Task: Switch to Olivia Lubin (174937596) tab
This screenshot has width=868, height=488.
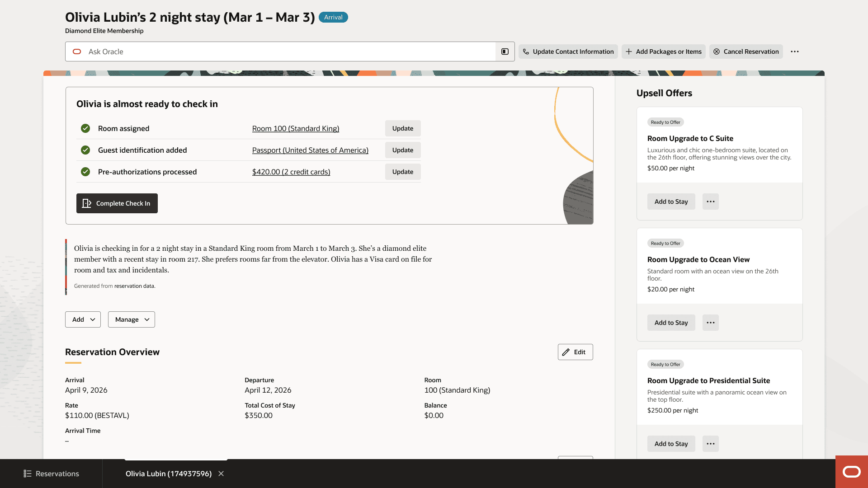Action: [168, 474]
